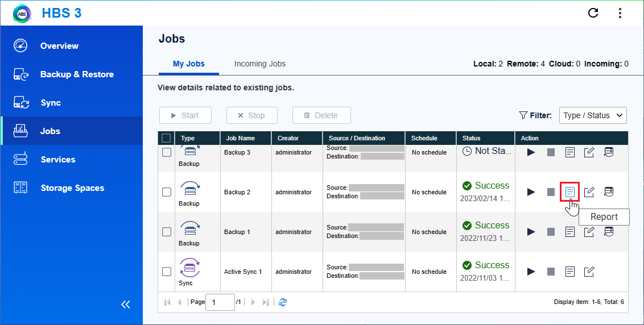Click the Filter funnel icon
The image size is (644, 325).
click(523, 115)
